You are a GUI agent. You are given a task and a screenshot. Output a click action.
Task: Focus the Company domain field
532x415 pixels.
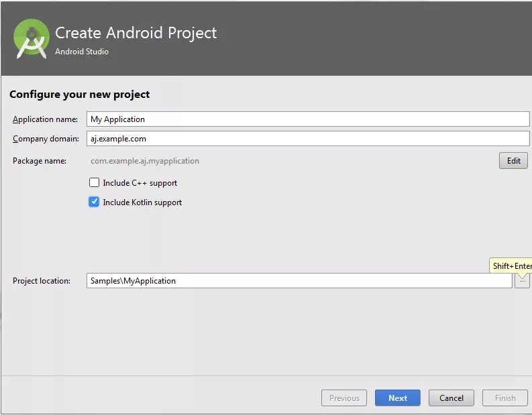coord(308,139)
